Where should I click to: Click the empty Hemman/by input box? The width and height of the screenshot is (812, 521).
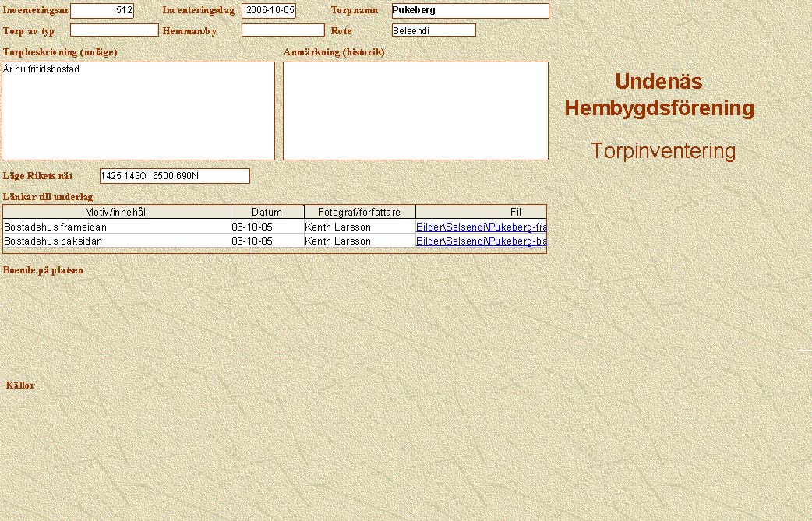point(282,30)
